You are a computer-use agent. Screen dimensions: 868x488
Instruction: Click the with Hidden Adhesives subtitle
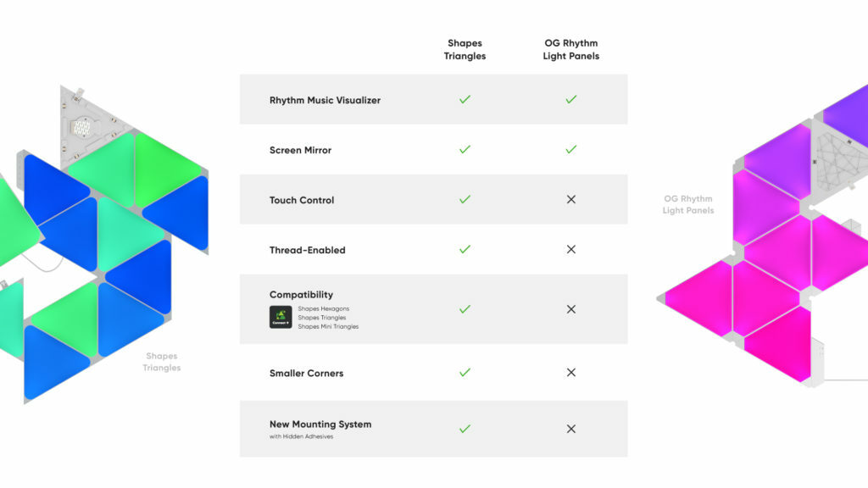[x=301, y=436]
